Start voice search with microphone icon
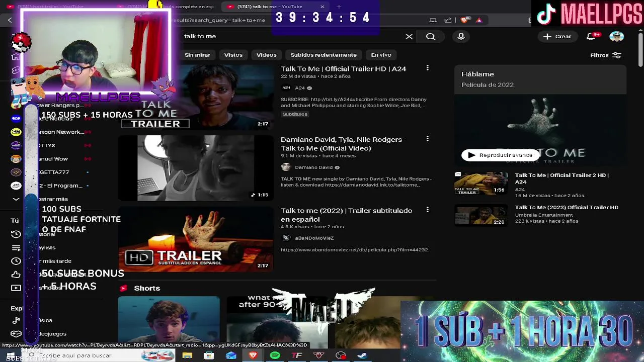 461,36
